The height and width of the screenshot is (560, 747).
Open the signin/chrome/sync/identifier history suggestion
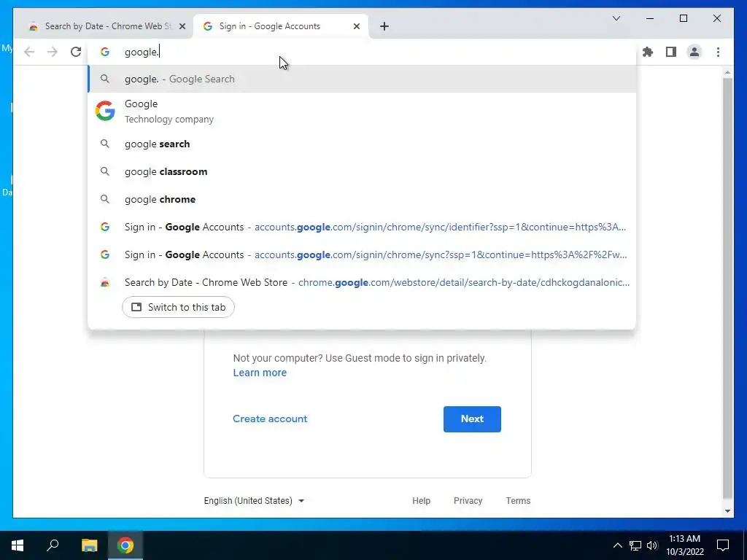coord(362,227)
